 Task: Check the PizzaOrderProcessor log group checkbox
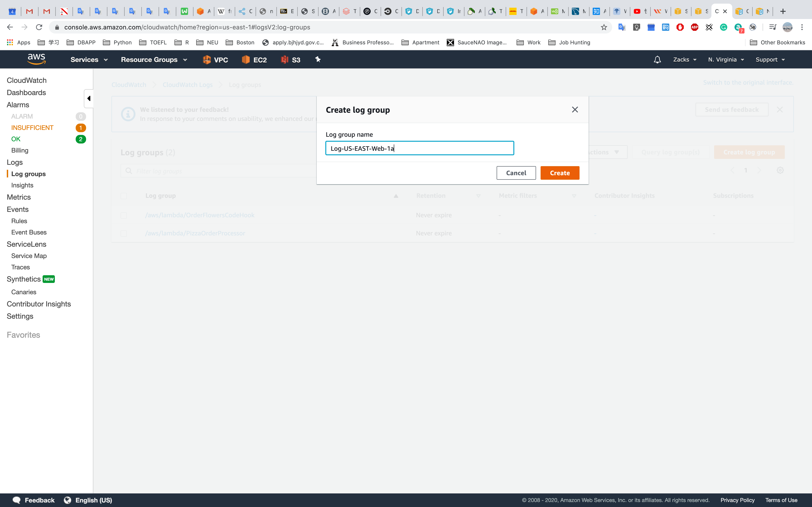pos(124,233)
